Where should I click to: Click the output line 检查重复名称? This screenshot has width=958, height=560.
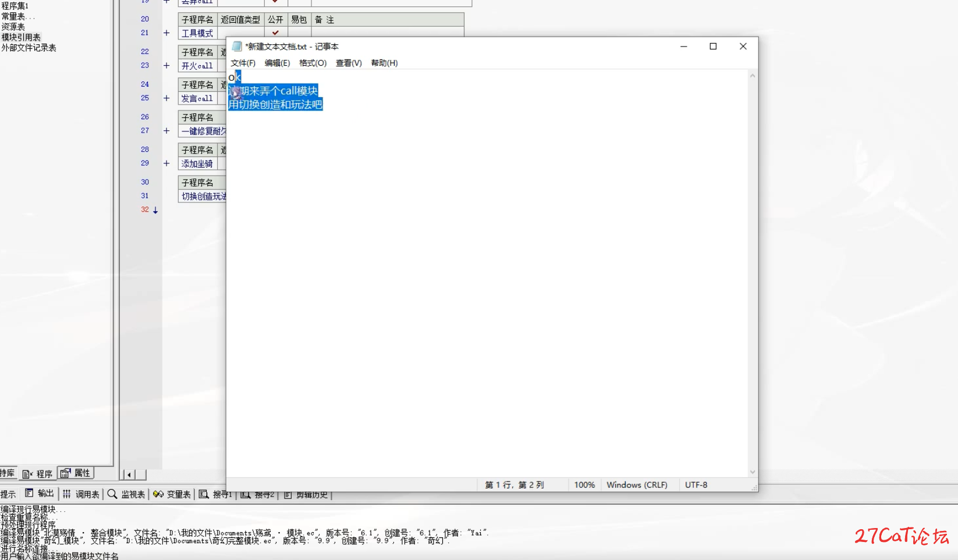tap(29, 517)
